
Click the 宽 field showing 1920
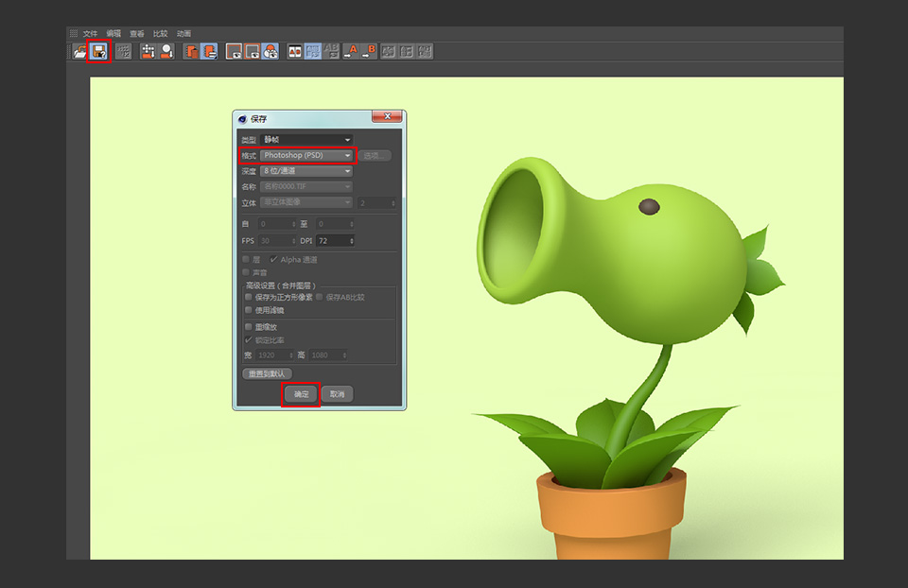click(x=275, y=355)
